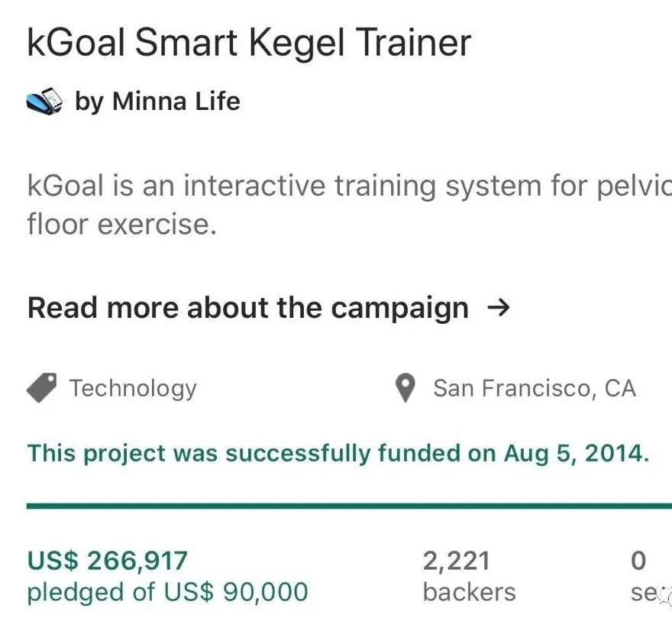Click the US$ 266,917 pledged amount
Screen dimensions: 672x634
tap(107, 561)
